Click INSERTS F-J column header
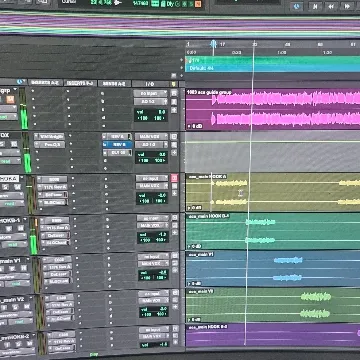The width and height of the screenshot is (360, 360). [80, 83]
